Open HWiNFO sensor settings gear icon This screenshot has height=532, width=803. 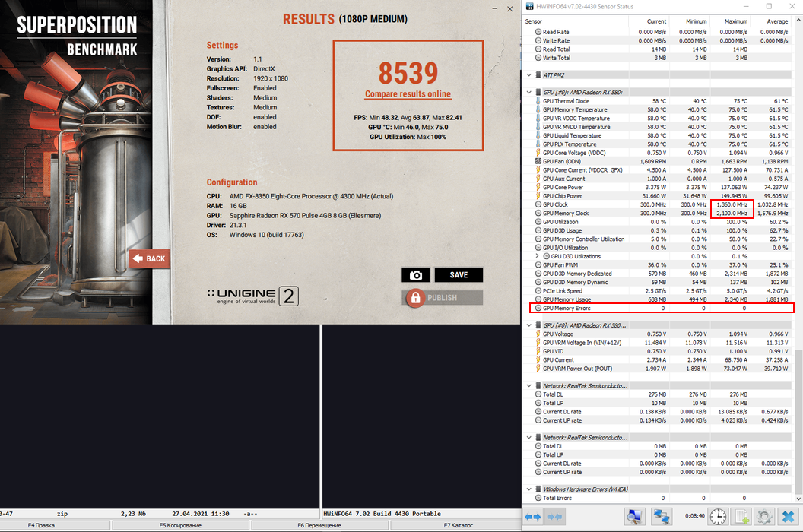[764, 517]
